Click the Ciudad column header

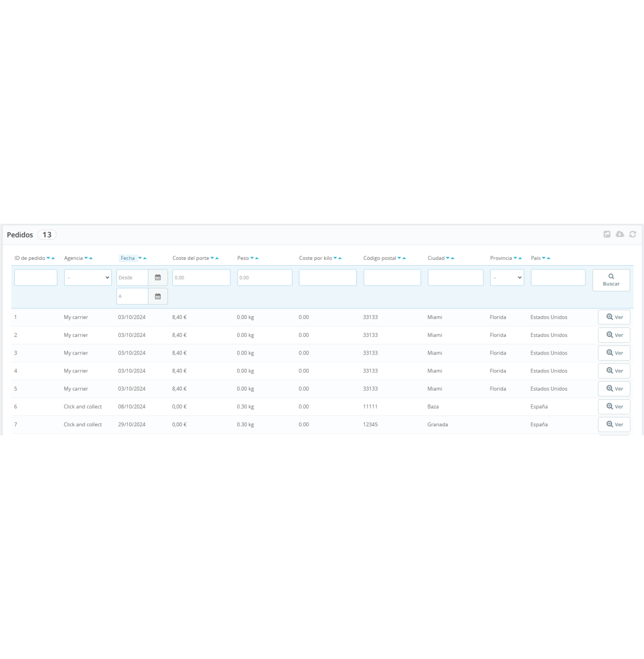click(437, 258)
